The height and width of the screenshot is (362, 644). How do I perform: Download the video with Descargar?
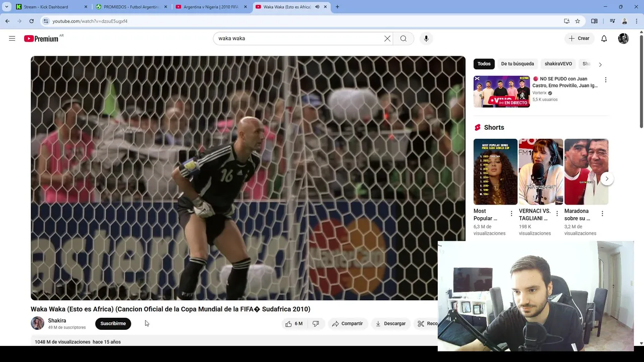click(x=390, y=324)
